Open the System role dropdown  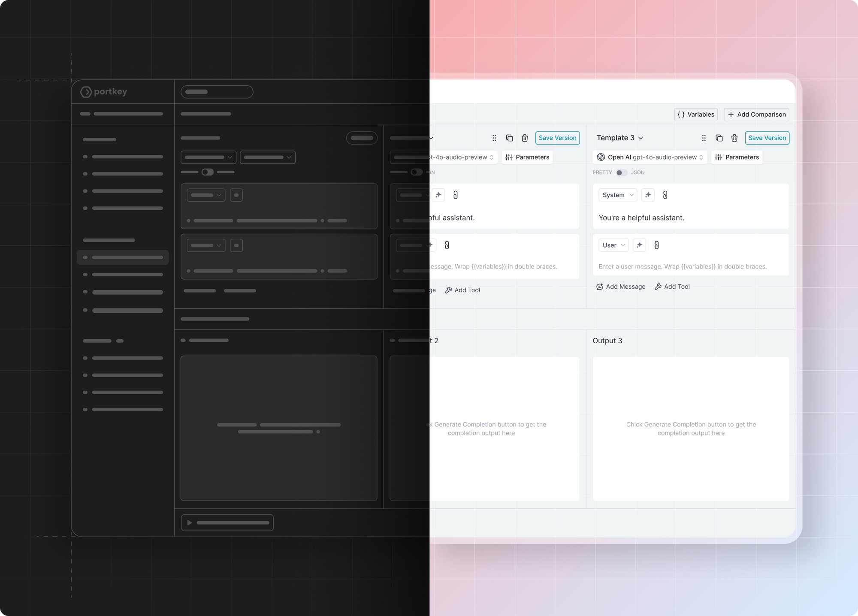coord(618,195)
